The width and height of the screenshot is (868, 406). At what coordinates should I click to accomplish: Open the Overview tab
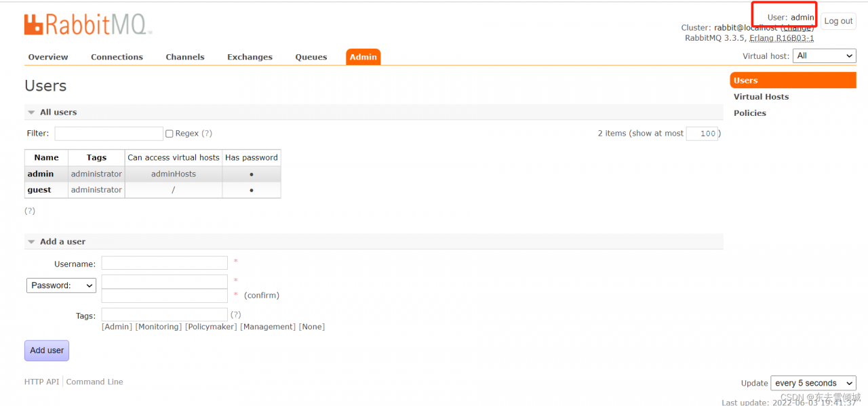[x=48, y=57]
